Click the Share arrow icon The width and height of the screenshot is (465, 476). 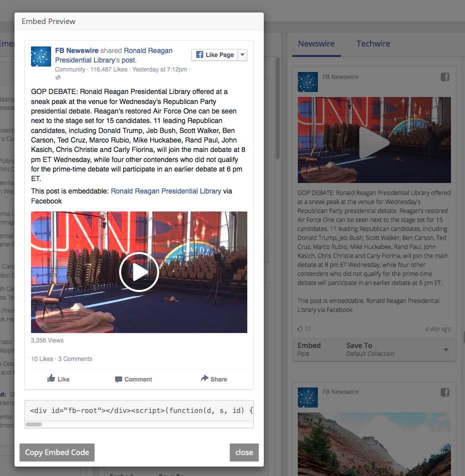[204, 379]
